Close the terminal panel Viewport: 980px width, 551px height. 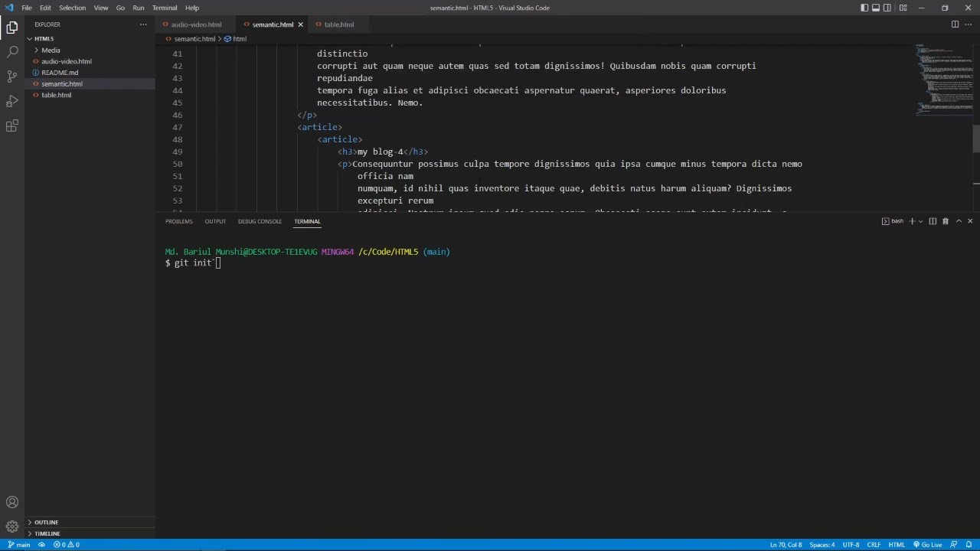coord(971,221)
